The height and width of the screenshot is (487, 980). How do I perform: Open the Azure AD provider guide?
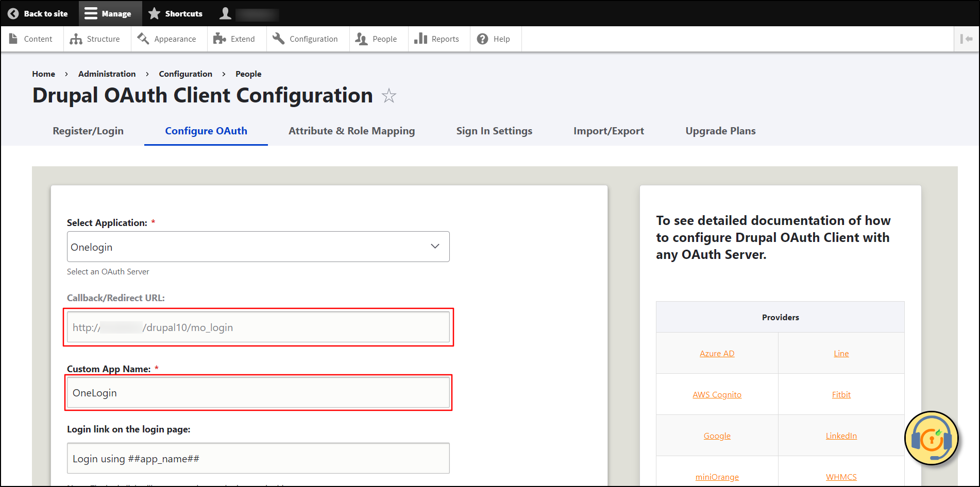click(x=717, y=353)
